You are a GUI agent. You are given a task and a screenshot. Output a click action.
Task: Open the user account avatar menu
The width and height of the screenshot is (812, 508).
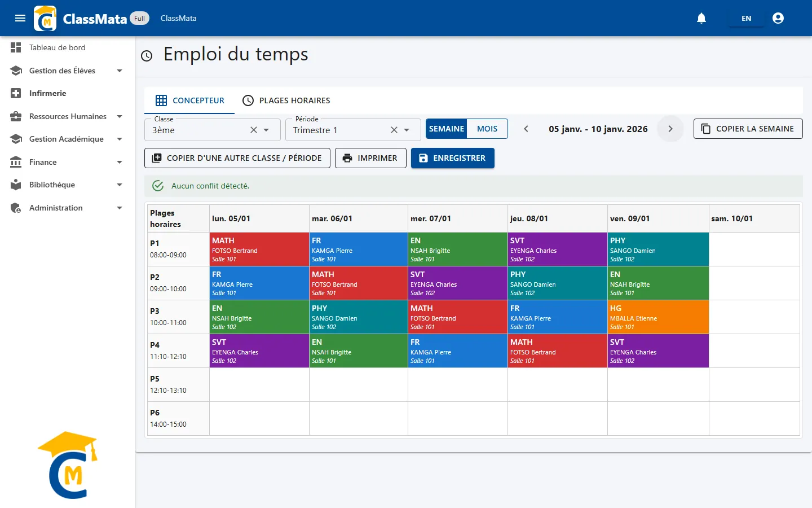778,18
